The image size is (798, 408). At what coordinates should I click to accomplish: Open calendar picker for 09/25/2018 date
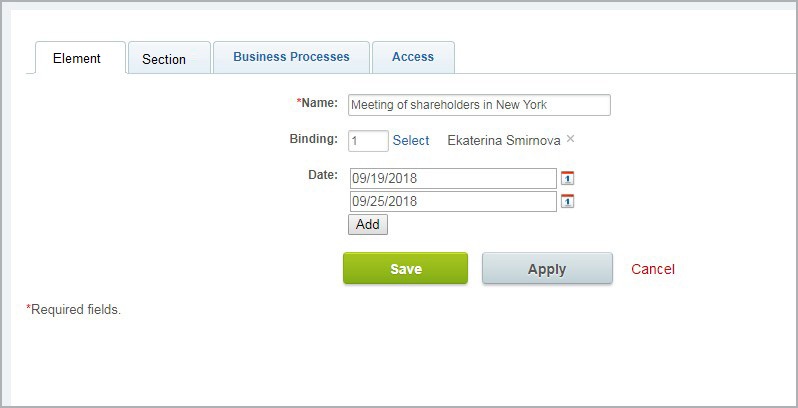[x=567, y=201]
